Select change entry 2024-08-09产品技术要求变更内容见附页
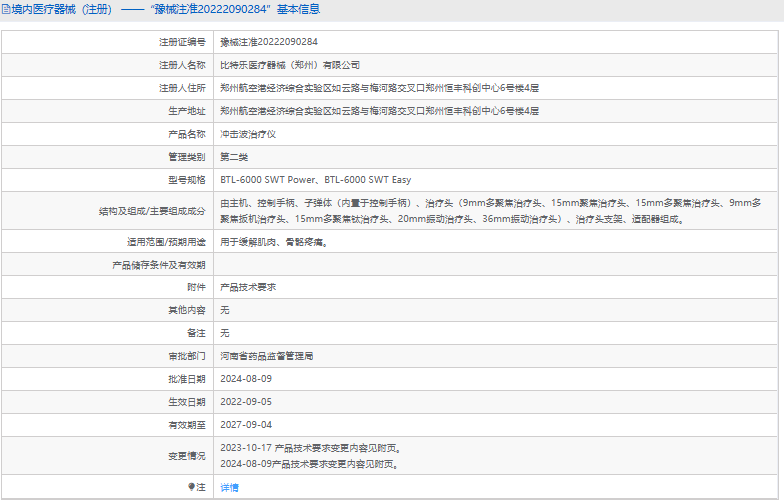 (310, 464)
